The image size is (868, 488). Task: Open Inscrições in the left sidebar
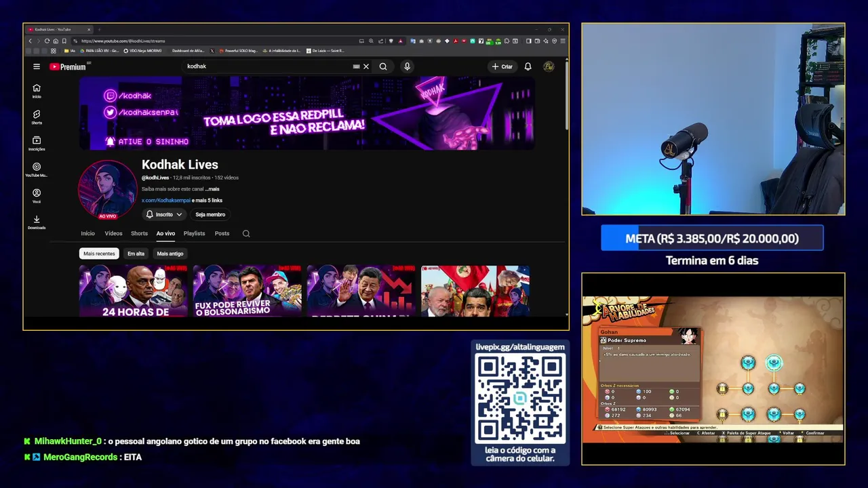pyautogui.click(x=37, y=144)
